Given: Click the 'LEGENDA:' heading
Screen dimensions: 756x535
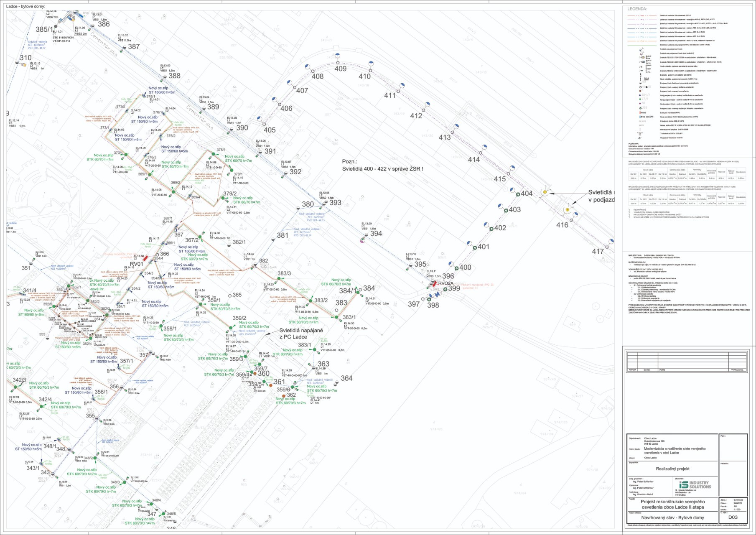Looking at the screenshot, I should coord(637,9).
